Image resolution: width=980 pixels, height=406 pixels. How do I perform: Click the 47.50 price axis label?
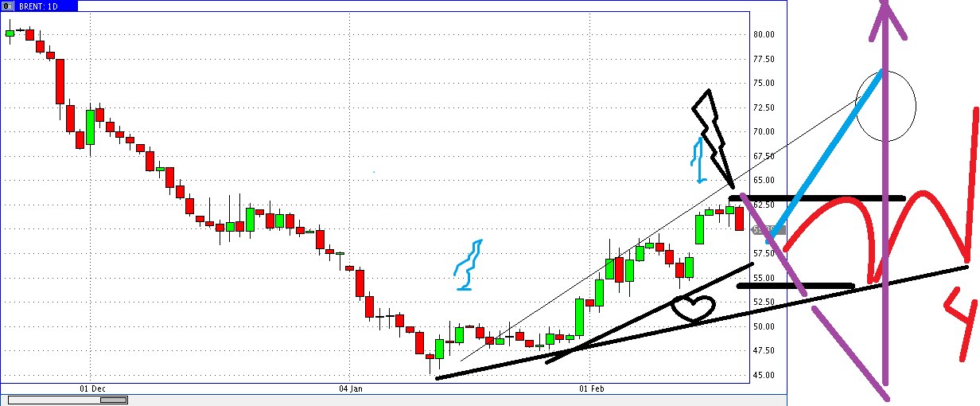pos(764,350)
